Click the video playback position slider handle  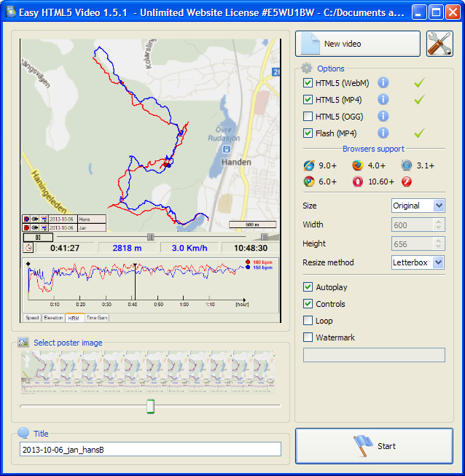coord(151,237)
